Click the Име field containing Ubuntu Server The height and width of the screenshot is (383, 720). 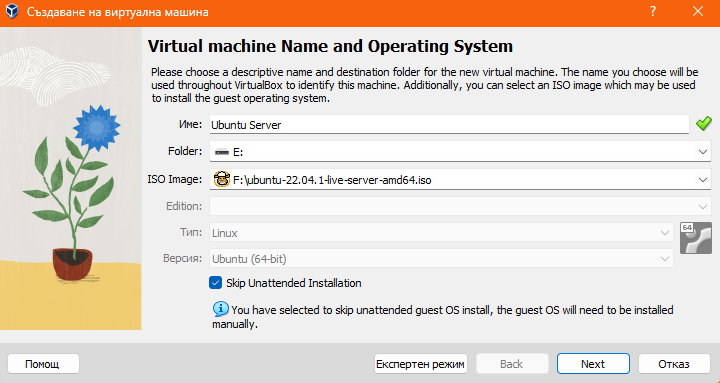pyautogui.click(x=449, y=124)
